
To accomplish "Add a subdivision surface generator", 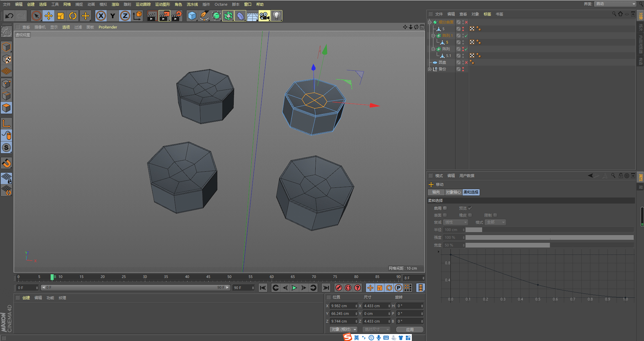I will pyautogui.click(x=216, y=16).
